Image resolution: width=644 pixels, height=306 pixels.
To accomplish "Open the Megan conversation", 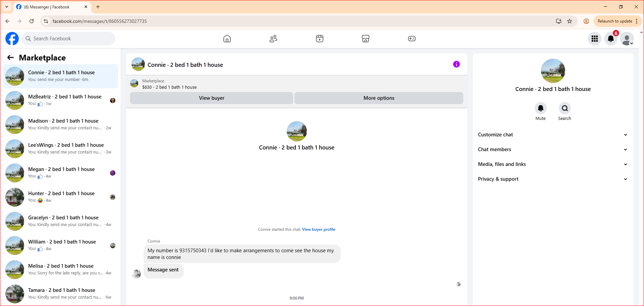I will [x=60, y=173].
